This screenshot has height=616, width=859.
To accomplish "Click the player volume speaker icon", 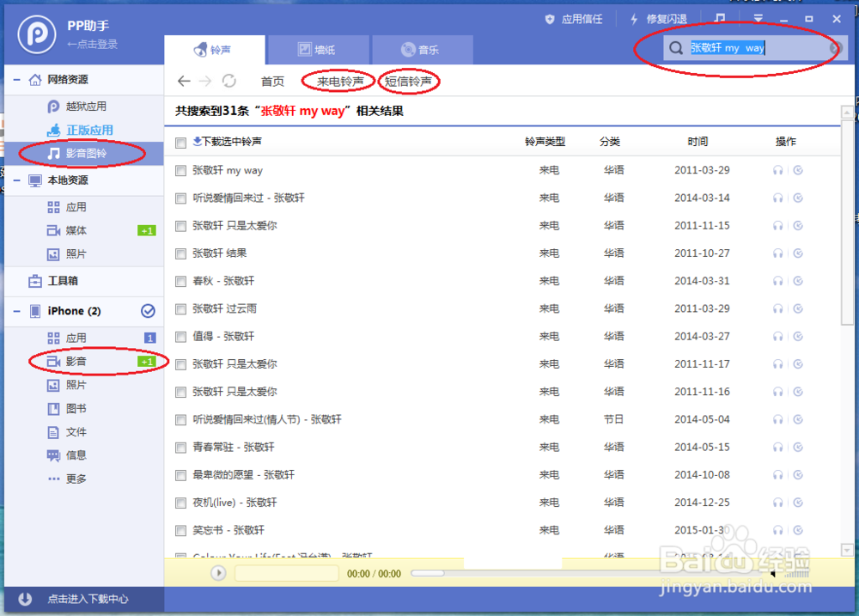I will pos(772,574).
